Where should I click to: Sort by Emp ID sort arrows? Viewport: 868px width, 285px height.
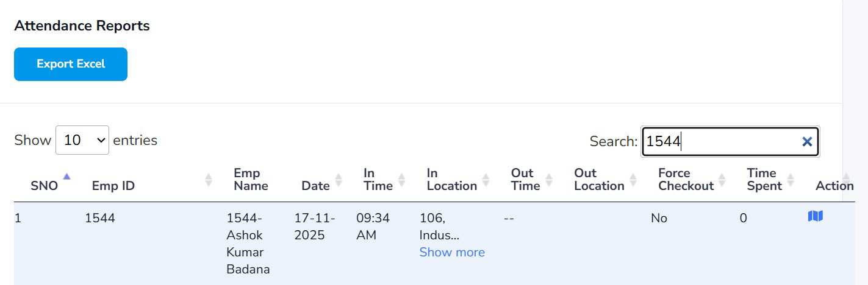click(x=209, y=180)
